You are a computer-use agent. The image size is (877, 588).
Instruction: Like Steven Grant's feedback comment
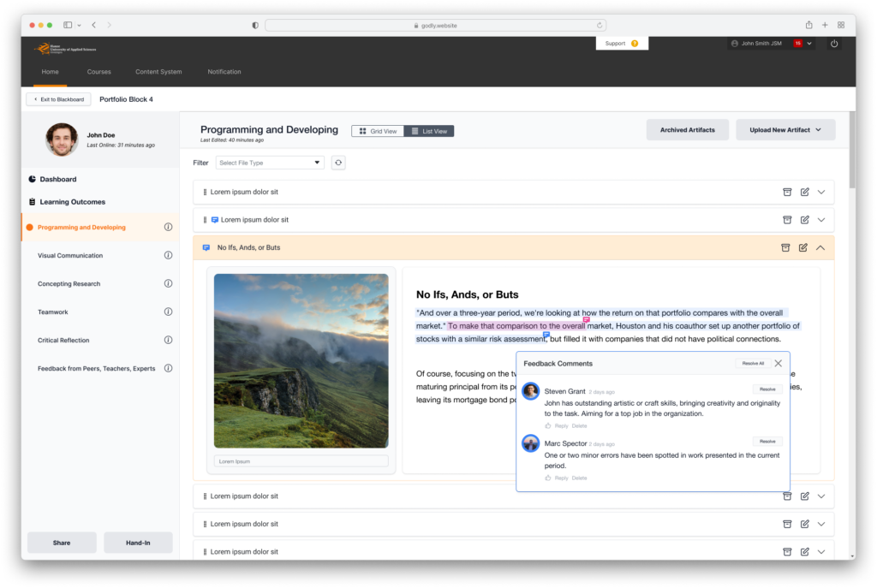(548, 426)
